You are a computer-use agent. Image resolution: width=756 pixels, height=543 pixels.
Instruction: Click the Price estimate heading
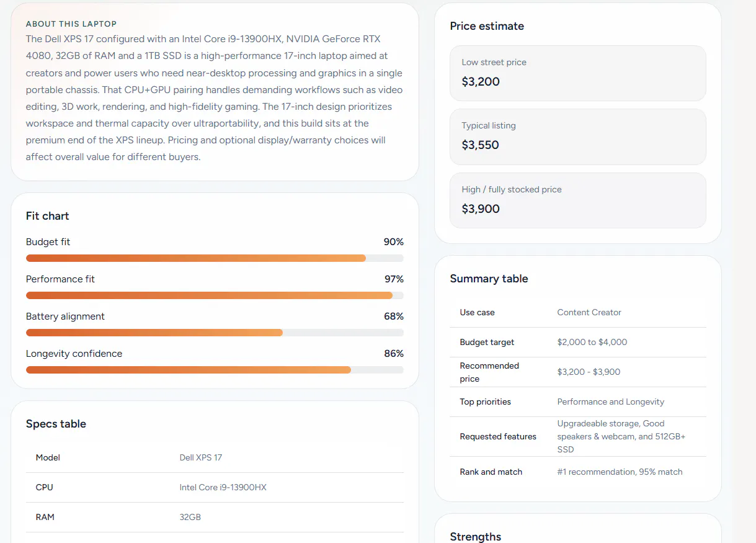pyautogui.click(x=487, y=26)
